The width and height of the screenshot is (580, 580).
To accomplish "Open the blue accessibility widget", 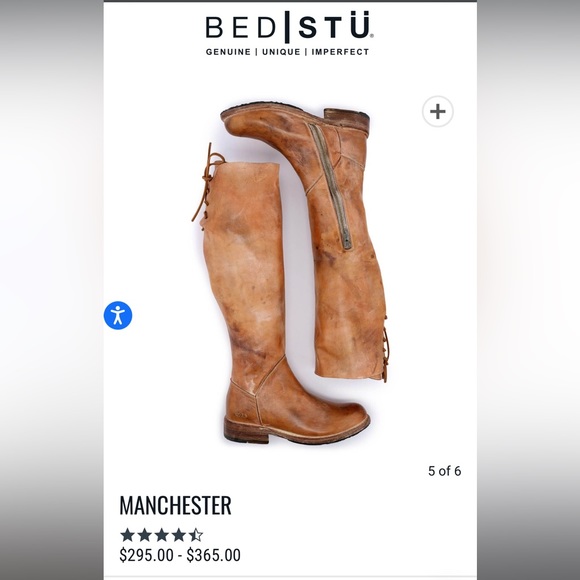I will coord(118,315).
